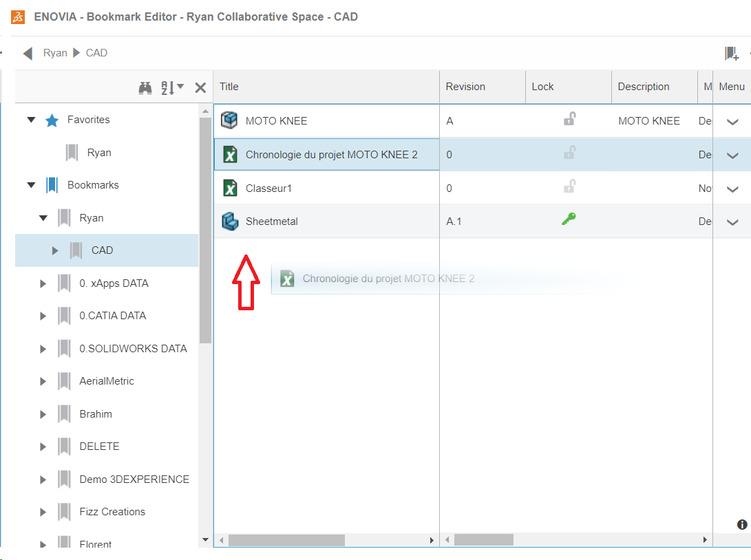Viewport: 751px width, 560px height.
Task: Click the 3DEXPERIENCE compass logo
Action: 17,17
